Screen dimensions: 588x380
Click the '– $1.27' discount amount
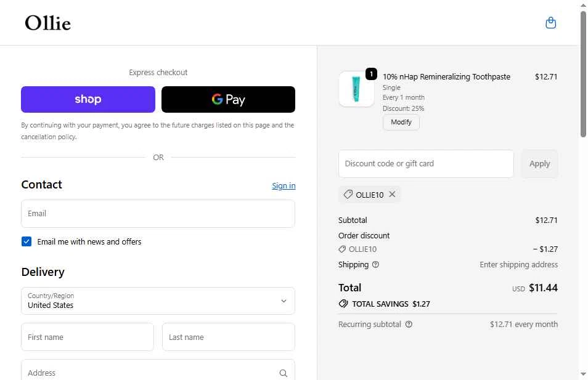point(545,249)
